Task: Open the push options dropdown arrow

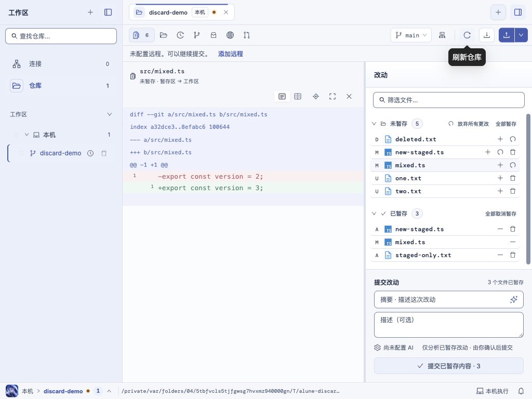Action: click(521, 35)
